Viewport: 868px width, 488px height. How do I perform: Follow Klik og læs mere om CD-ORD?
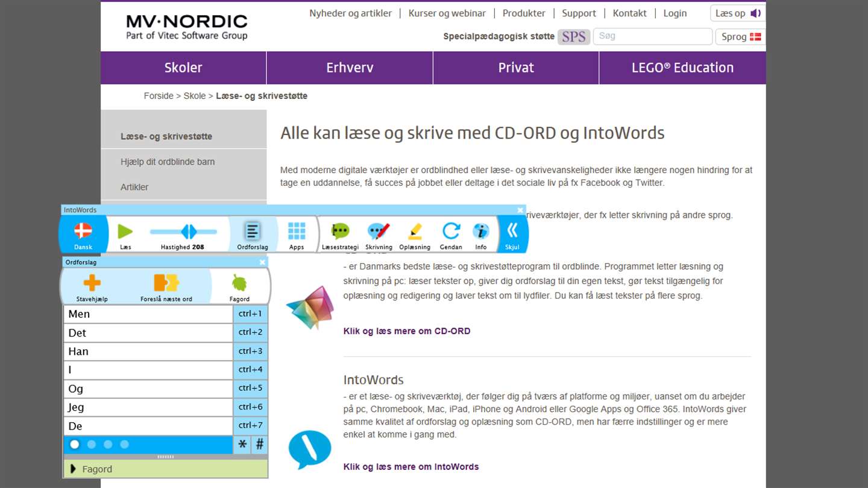pos(407,331)
